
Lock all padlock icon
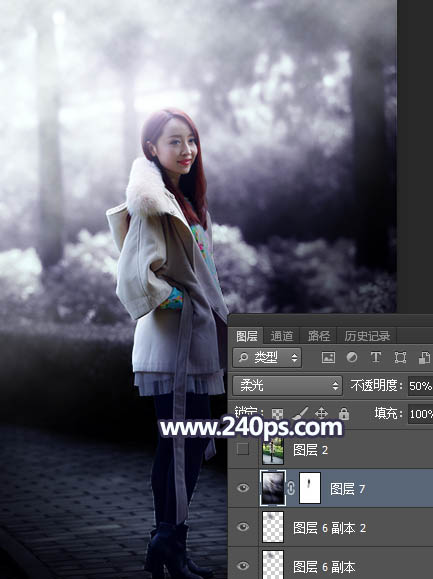(344, 414)
